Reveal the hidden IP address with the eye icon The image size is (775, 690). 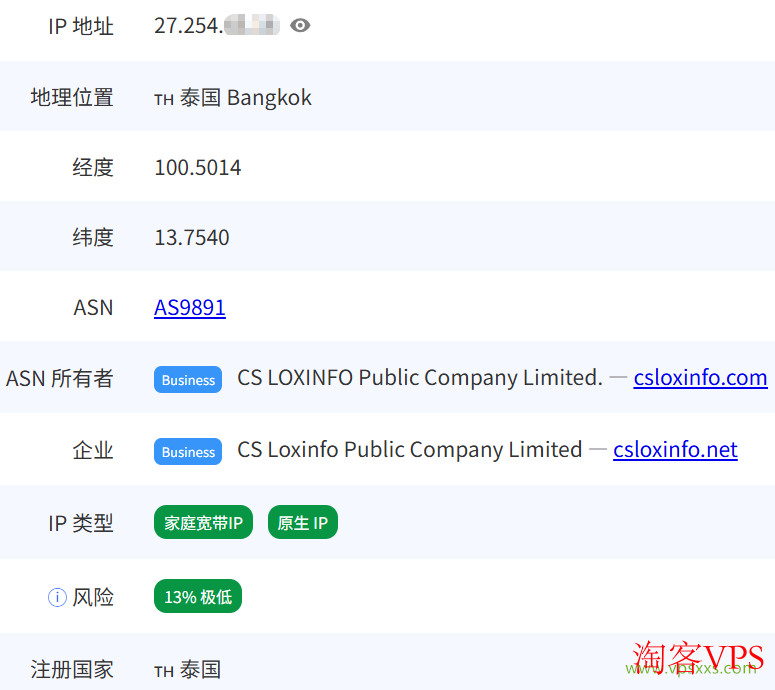(x=300, y=25)
